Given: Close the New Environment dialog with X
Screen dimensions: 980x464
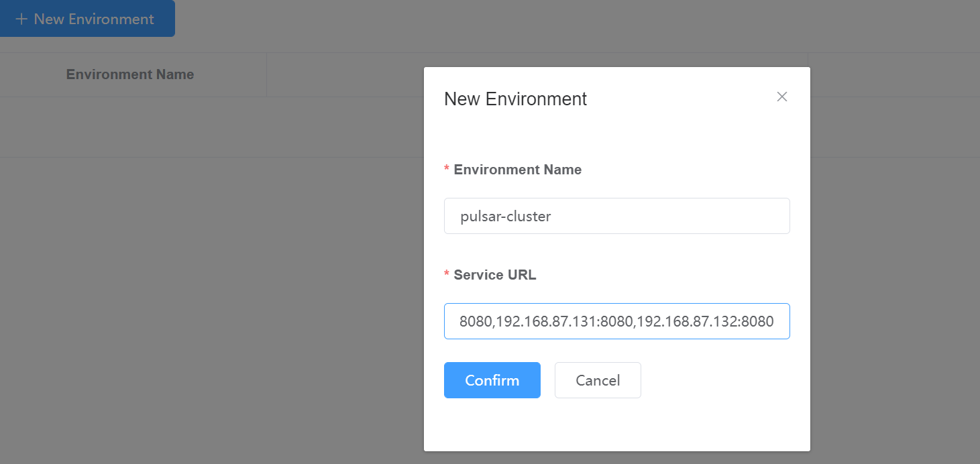Looking at the screenshot, I should [781, 97].
